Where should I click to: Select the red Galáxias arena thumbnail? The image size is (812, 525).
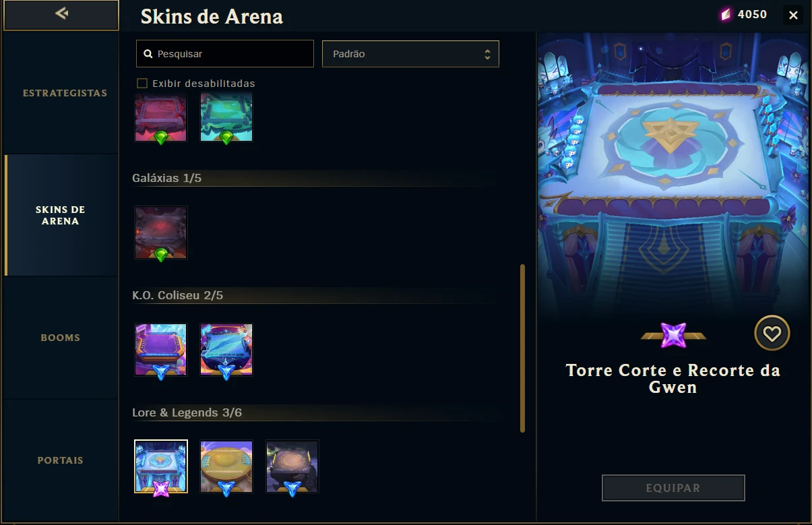[161, 233]
